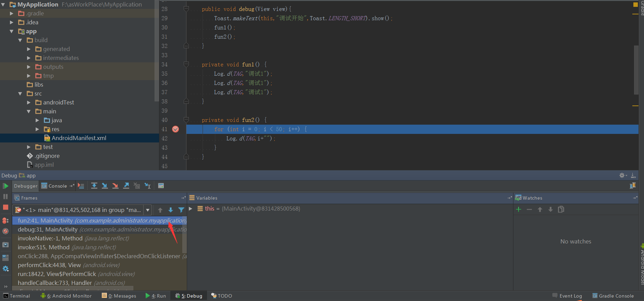Screen dimensions: 644x301
Task: Stop the debug session with the red square
Action: point(5,207)
